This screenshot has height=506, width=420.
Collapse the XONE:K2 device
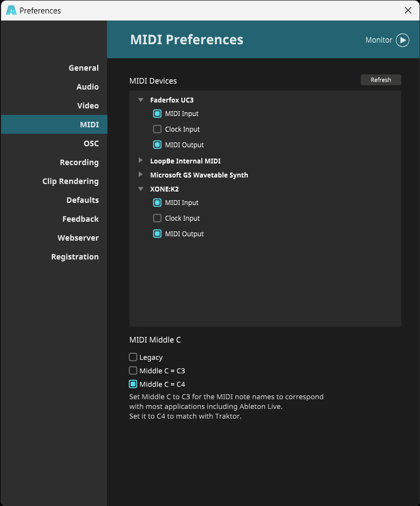point(141,189)
